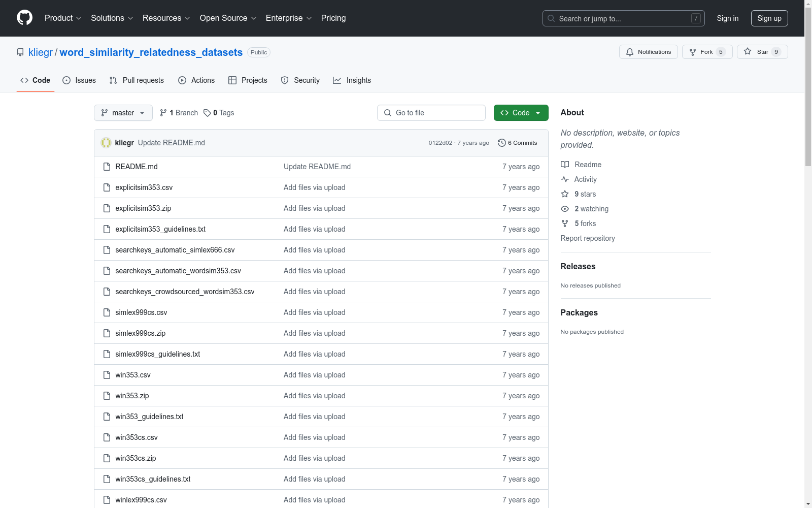Screen dimensions: 812x508
Task: Click the GitHub logo icon
Action: [x=24, y=18]
